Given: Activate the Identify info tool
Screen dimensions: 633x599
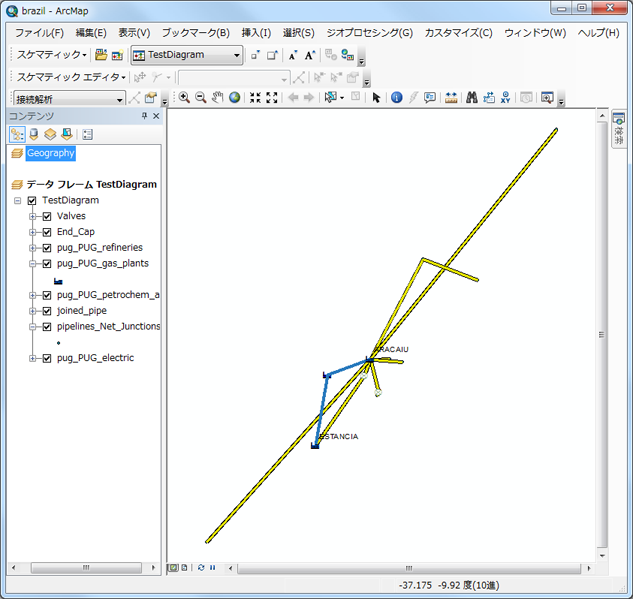Looking at the screenshot, I should coord(396,98).
